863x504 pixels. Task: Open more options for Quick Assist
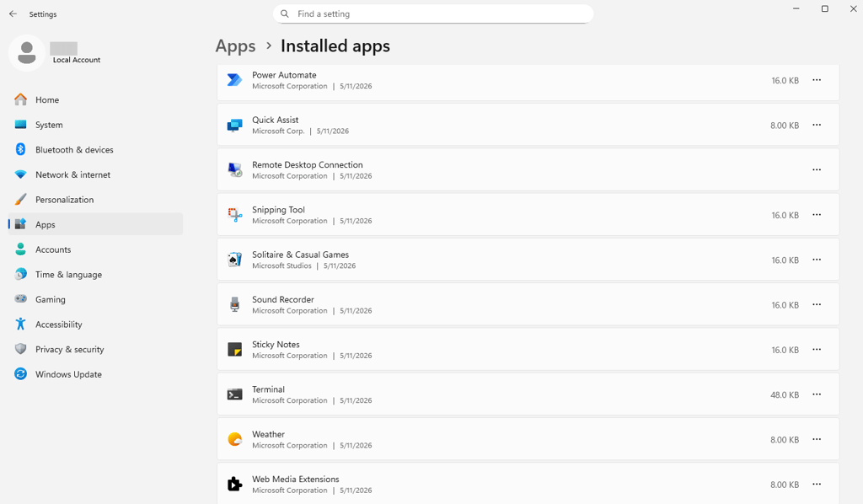817,126
